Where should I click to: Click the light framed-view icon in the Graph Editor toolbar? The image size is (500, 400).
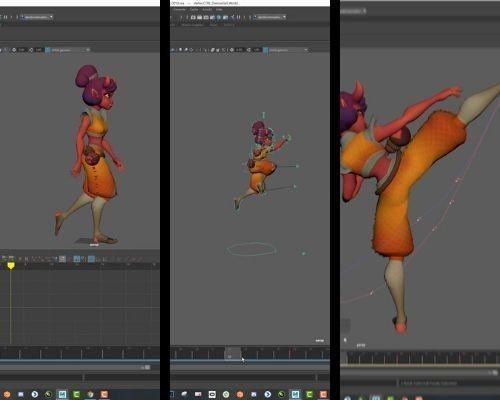tap(62, 259)
